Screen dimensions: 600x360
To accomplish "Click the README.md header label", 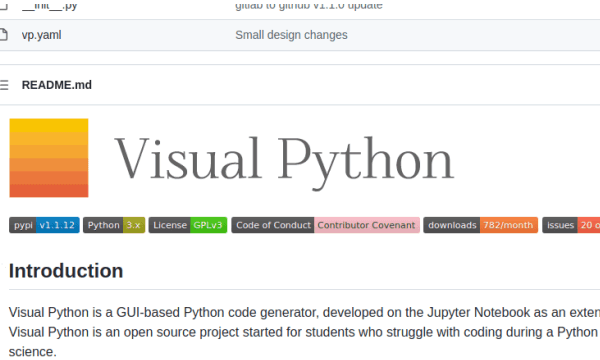I will coord(57,85).
